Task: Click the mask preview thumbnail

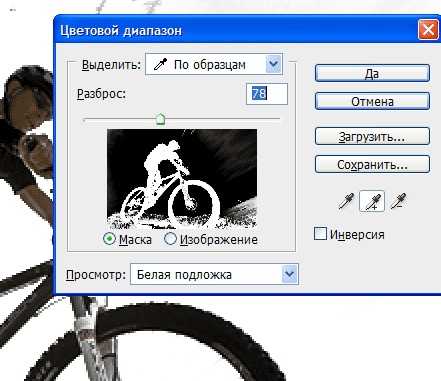Action: (182, 179)
